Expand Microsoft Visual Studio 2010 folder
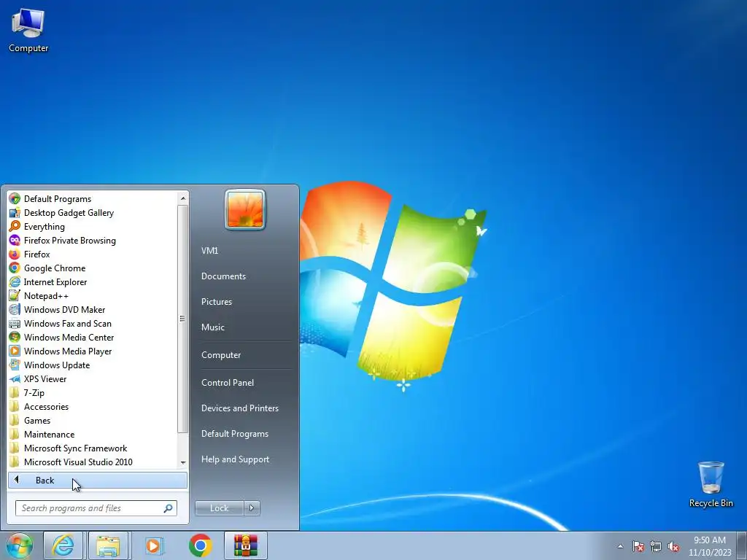This screenshot has height=560, width=747. point(78,462)
